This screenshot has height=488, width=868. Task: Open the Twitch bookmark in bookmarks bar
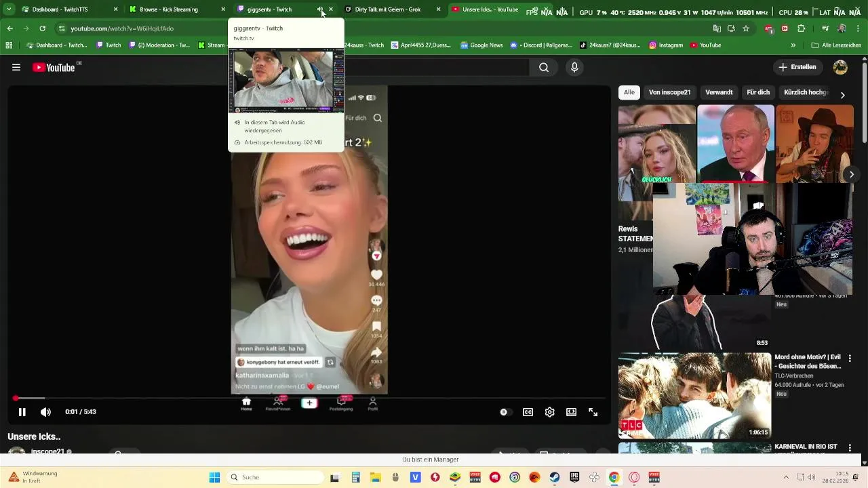108,45
